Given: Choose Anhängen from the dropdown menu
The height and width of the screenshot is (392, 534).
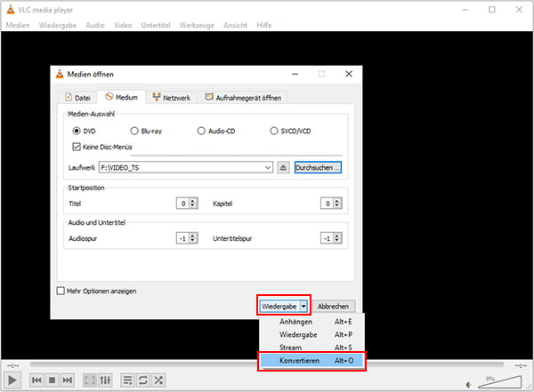Looking at the screenshot, I should [311, 322].
